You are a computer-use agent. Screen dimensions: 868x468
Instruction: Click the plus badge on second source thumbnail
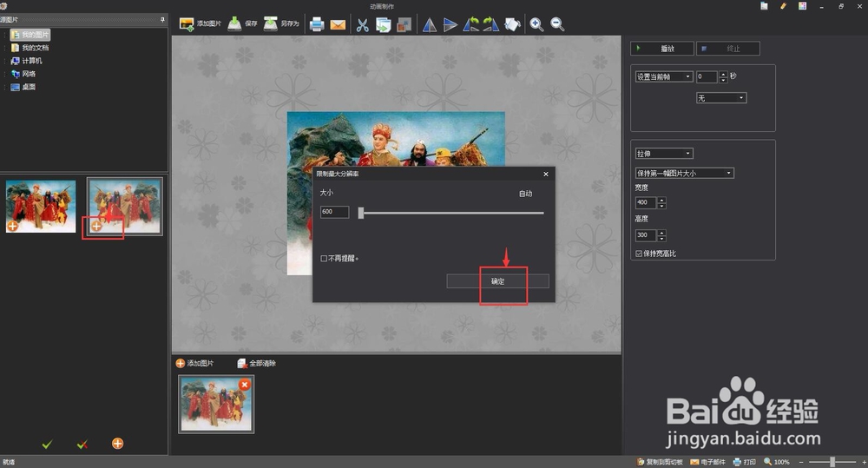click(96, 226)
